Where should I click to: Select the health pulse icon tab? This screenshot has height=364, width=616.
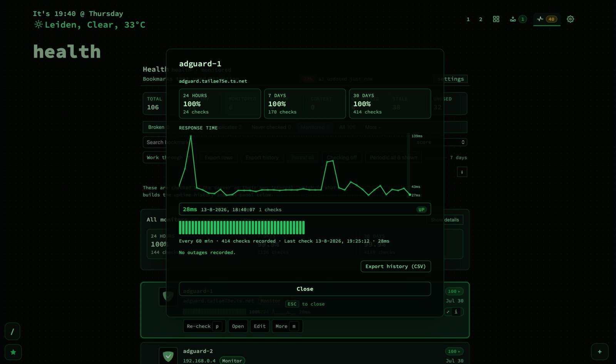point(547,19)
